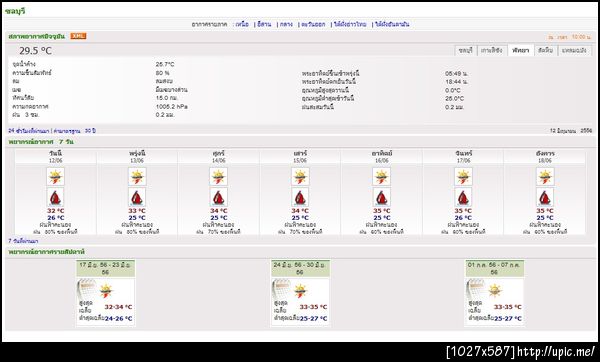Click the thunderstorm icon for 13/06
This screenshot has height=362, width=600.
point(137,176)
